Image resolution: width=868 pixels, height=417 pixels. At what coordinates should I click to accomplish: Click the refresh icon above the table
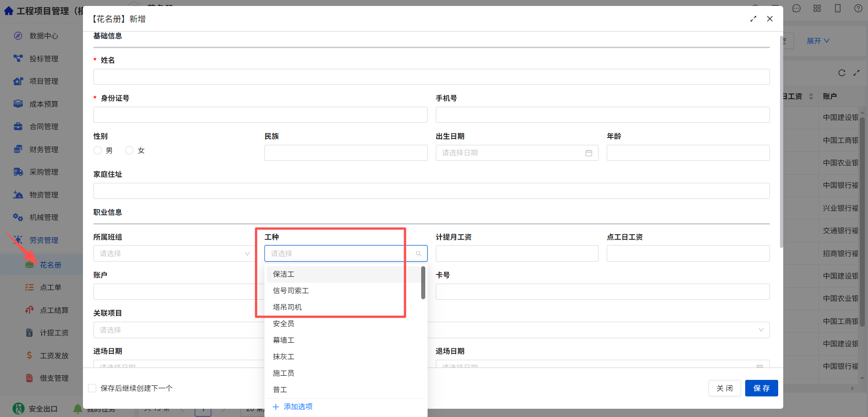tap(842, 73)
